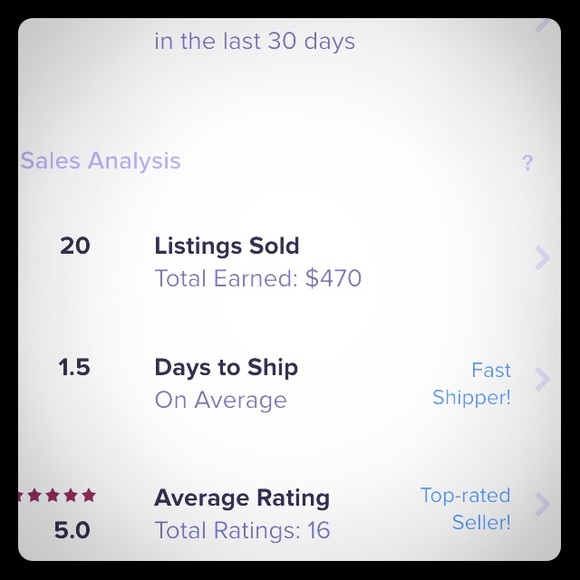Expand the Listings Sold chevron arrow
The width and height of the screenshot is (580, 580).
(543, 257)
